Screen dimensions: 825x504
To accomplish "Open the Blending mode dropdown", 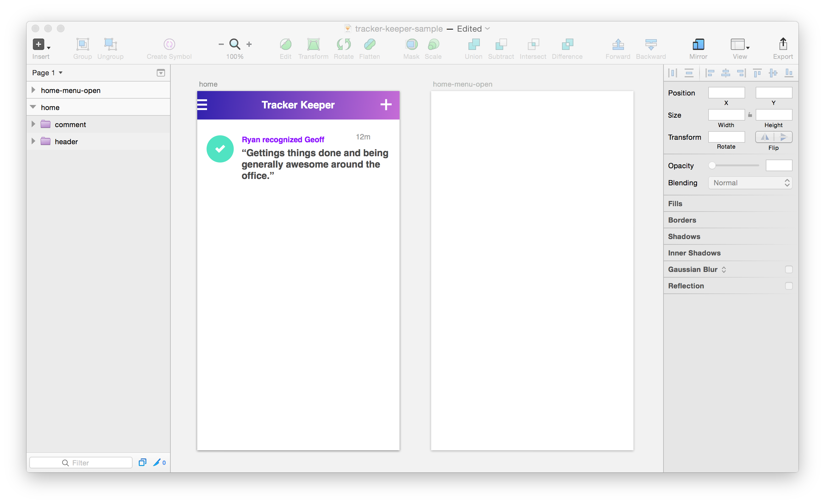I will point(750,183).
